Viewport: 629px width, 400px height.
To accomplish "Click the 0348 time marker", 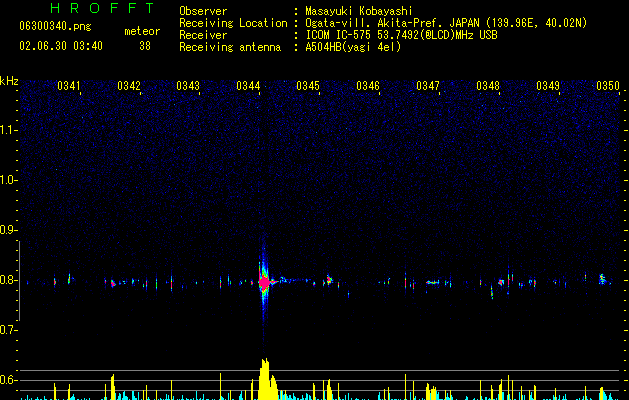I will tap(488, 86).
